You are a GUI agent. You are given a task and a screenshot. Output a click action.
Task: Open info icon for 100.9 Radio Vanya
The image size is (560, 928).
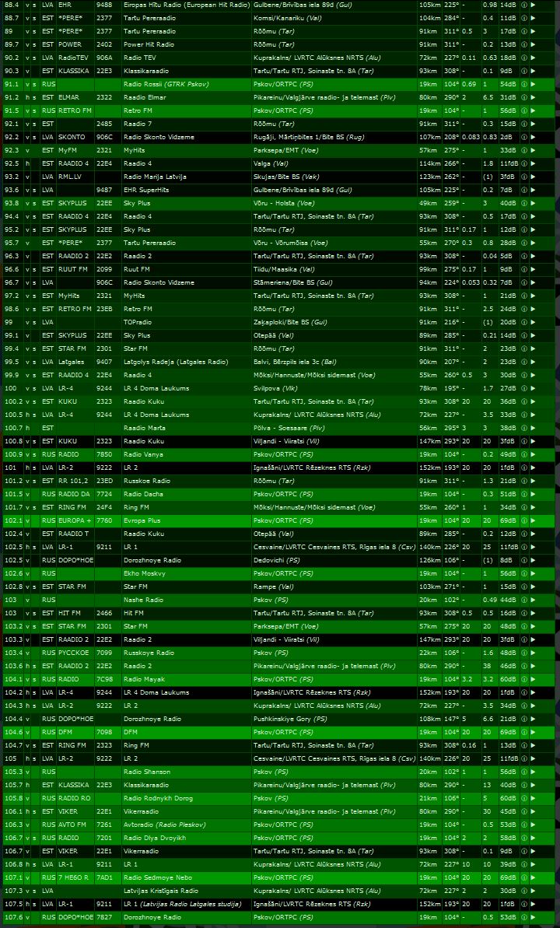[524, 454]
